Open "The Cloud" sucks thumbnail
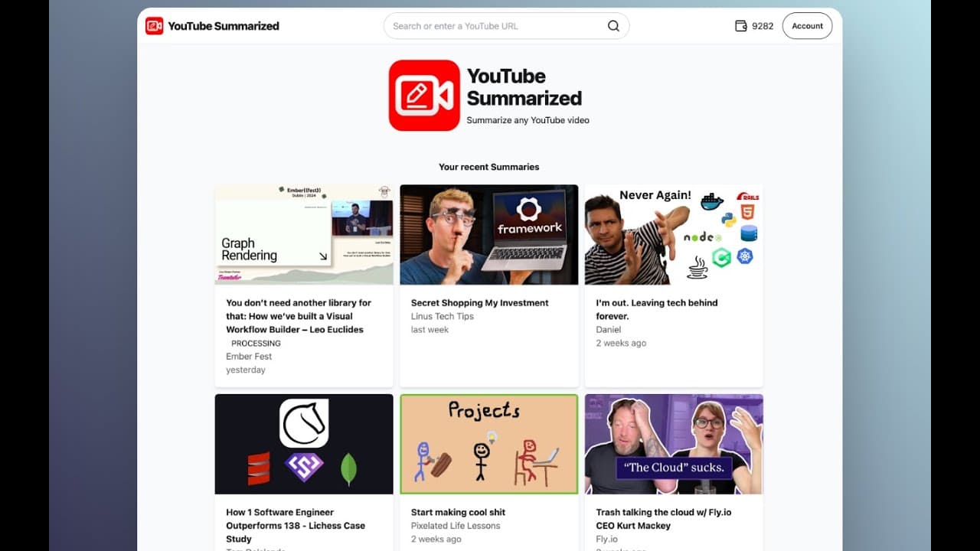 (x=674, y=444)
